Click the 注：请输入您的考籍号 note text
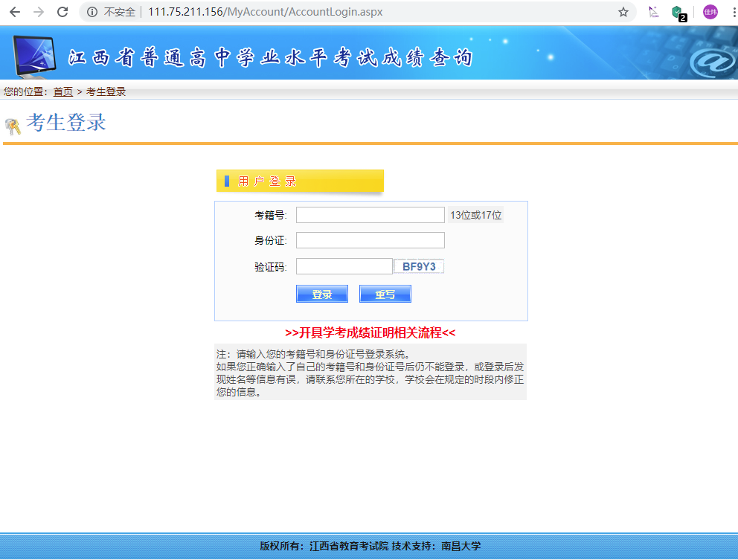Viewport: 738px width, 560px height. coord(313,354)
